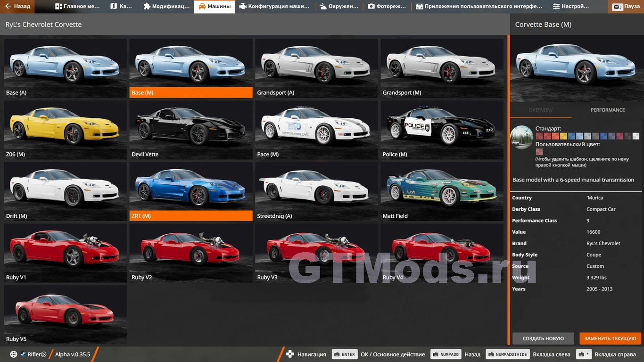This screenshot has width=644, height=362.
Task: Click the Навигация d-pad icon
Action: click(290, 354)
